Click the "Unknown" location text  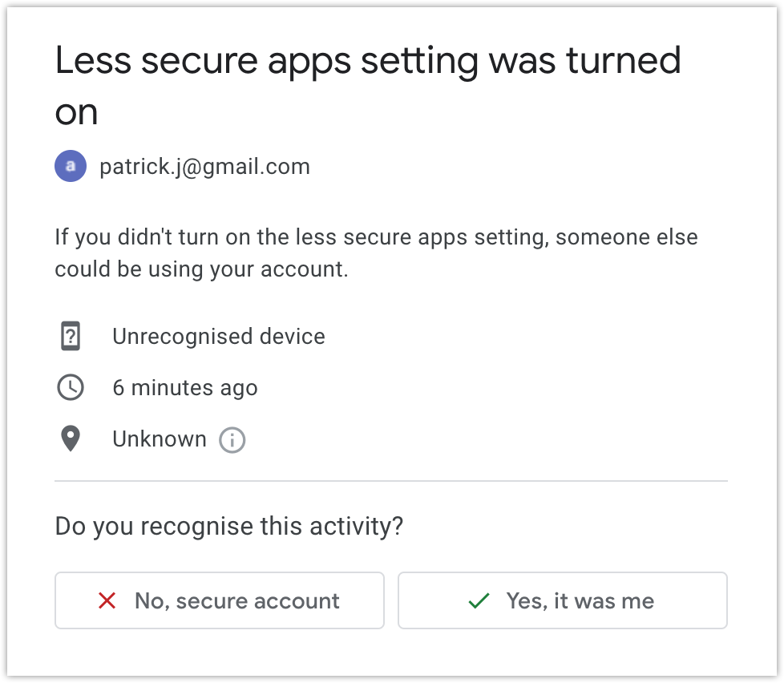pyautogui.click(x=160, y=439)
